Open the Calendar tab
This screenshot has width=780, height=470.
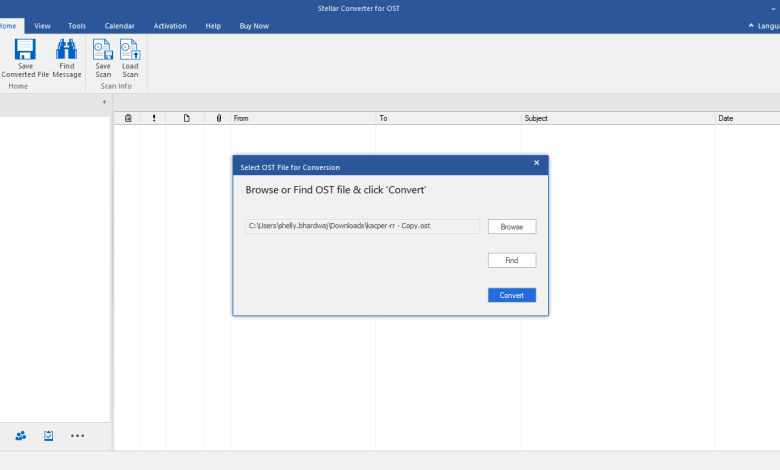point(119,26)
